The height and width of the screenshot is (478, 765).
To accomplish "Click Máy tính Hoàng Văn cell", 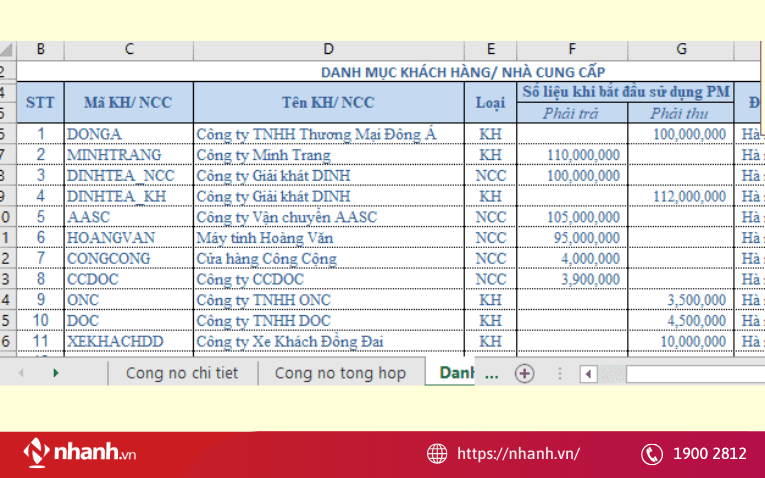I will tap(328, 238).
